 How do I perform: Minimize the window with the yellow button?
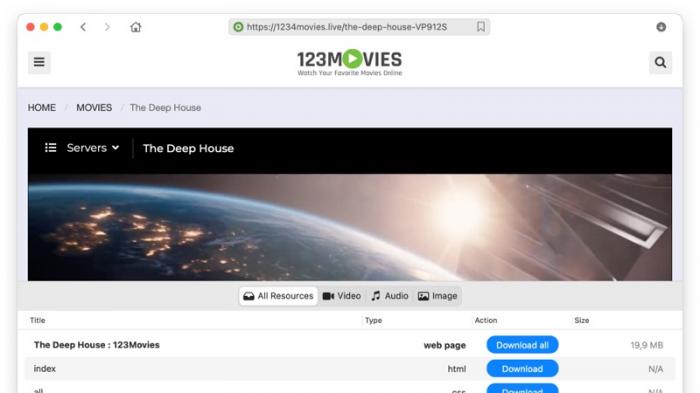(x=44, y=27)
